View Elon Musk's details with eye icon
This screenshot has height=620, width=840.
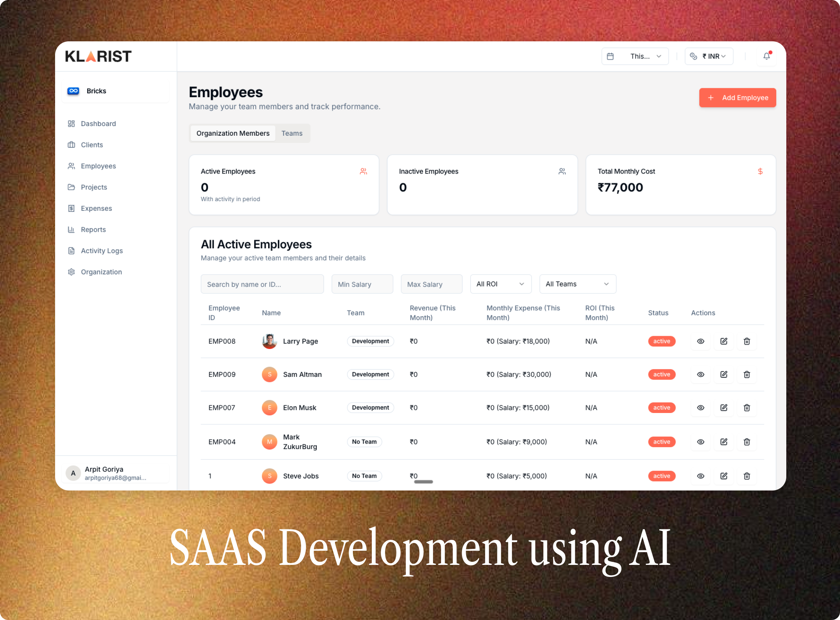tap(701, 407)
